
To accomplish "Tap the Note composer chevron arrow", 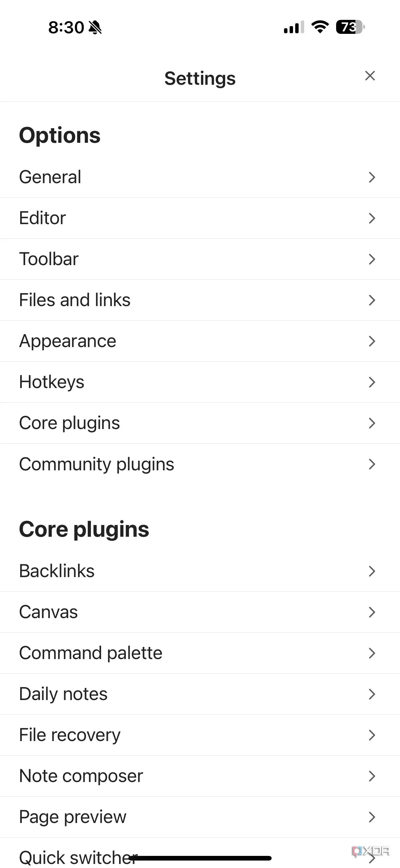I will pyautogui.click(x=372, y=776).
